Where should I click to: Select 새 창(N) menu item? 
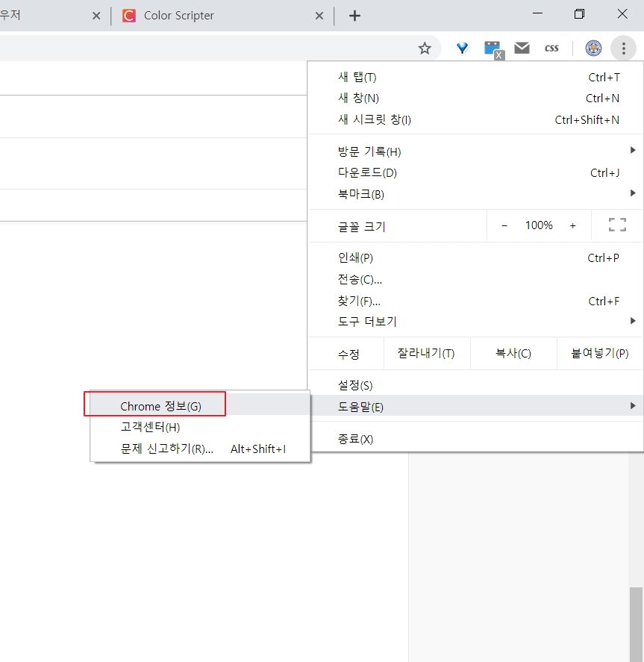coord(476,99)
